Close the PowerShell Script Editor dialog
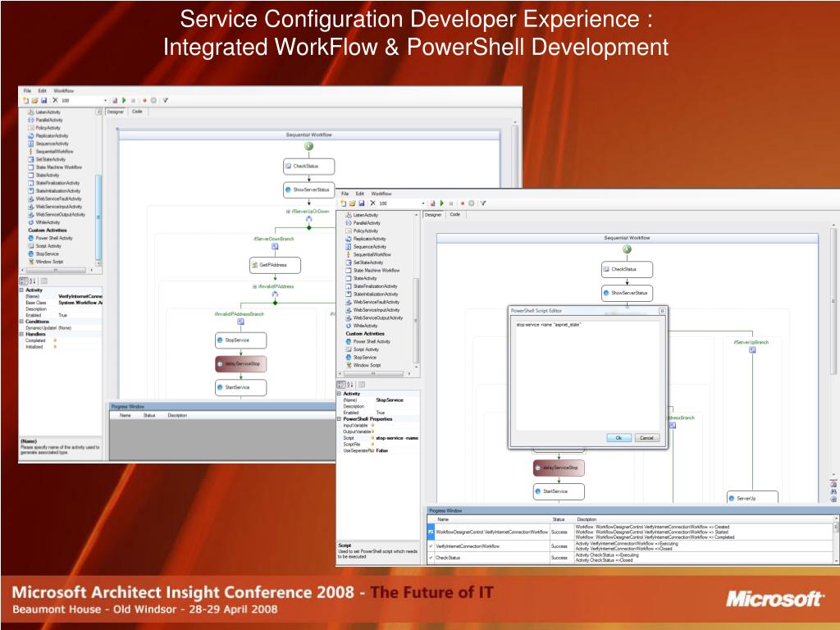The width and height of the screenshot is (840, 630). point(662,311)
